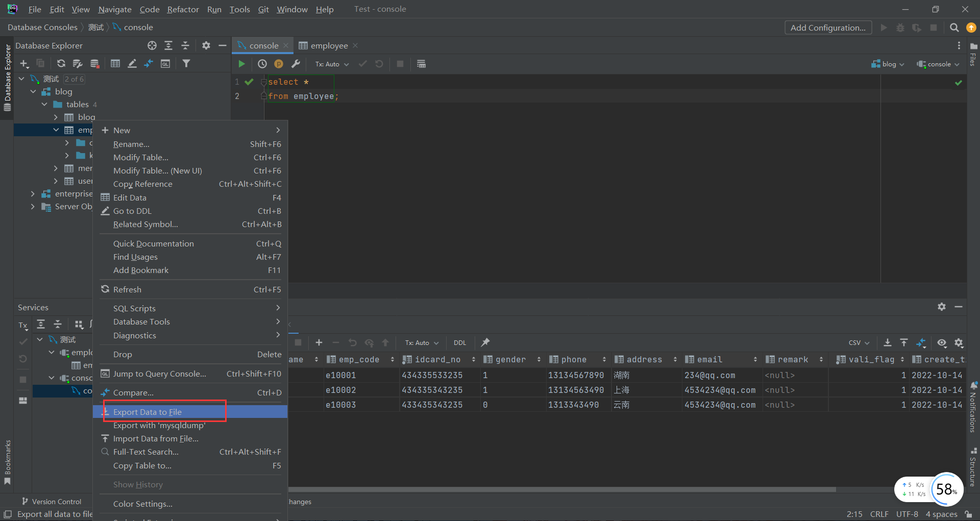
Task: Click Add Configuration... button
Action: 828,28
